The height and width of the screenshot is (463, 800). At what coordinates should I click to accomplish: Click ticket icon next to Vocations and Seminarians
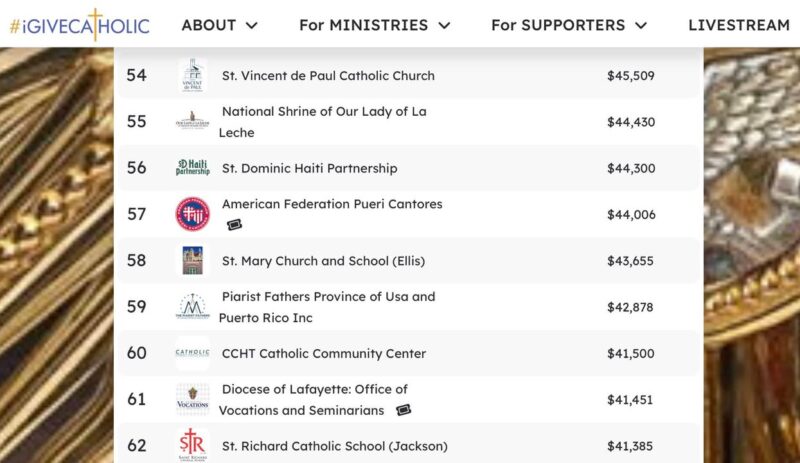403,410
